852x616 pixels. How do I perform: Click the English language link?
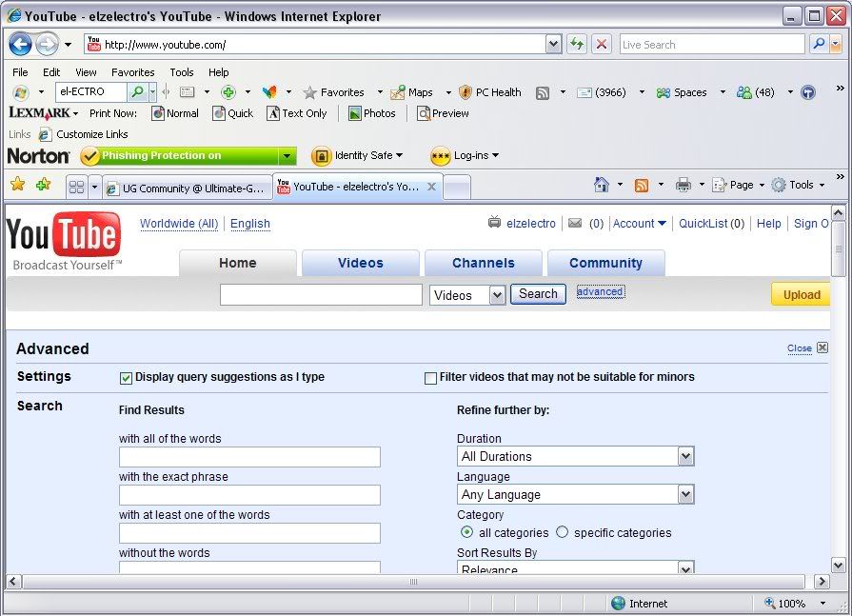250,224
